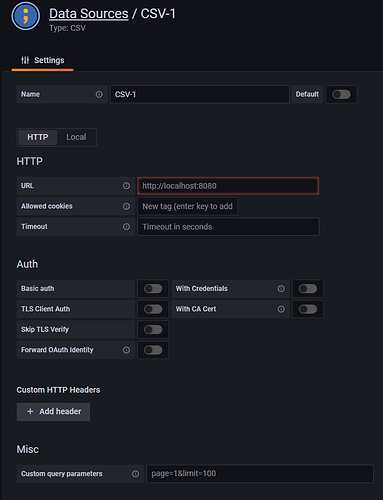Focus the Custom query parameters field

[260, 474]
